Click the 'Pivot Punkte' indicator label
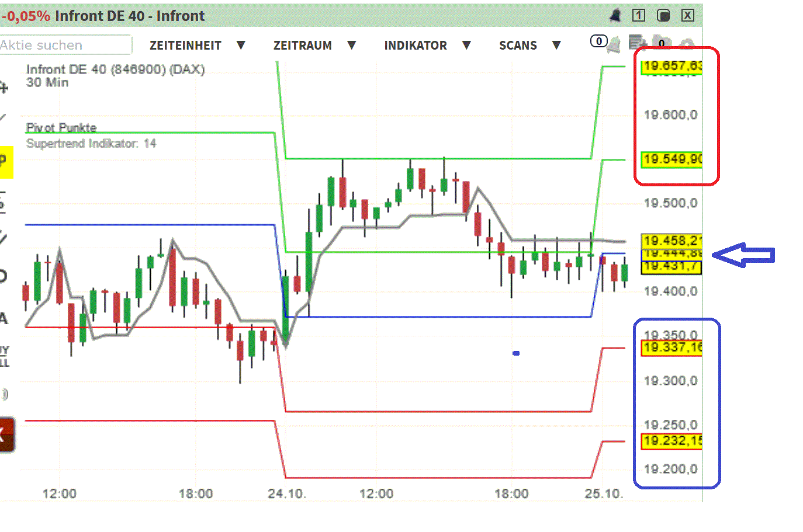This screenshot has width=803, height=532. click(61, 127)
